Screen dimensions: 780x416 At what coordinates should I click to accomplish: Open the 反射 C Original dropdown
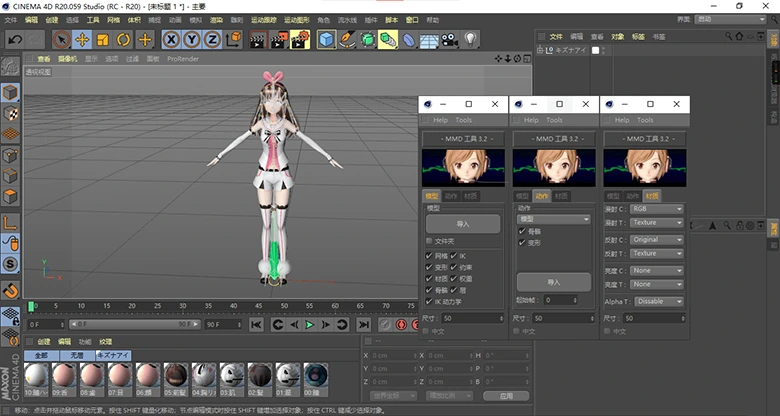point(657,240)
